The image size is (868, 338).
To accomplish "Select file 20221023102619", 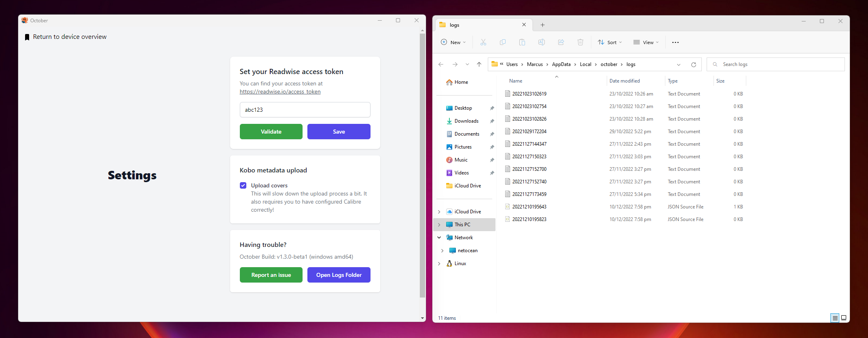I will click(529, 94).
